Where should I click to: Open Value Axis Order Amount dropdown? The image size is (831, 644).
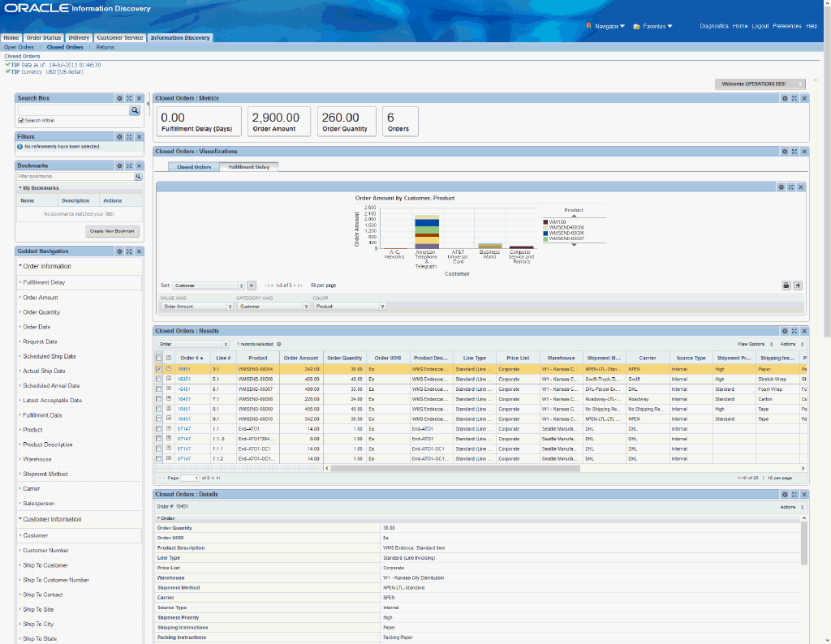coord(196,307)
